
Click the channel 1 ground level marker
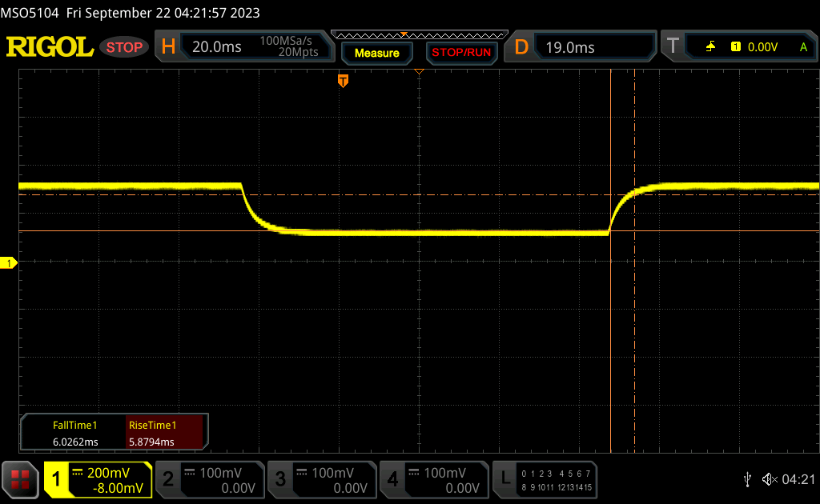10,263
